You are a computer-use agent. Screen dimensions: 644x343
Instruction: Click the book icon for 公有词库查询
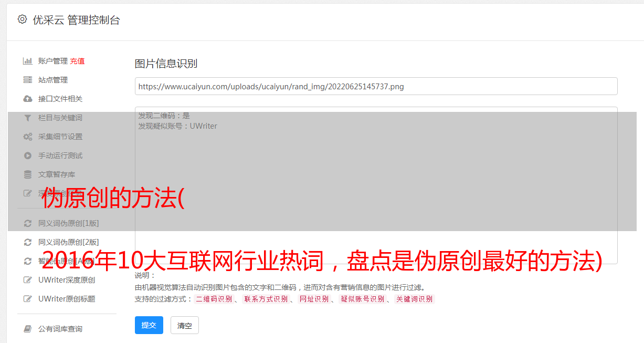[x=28, y=329]
